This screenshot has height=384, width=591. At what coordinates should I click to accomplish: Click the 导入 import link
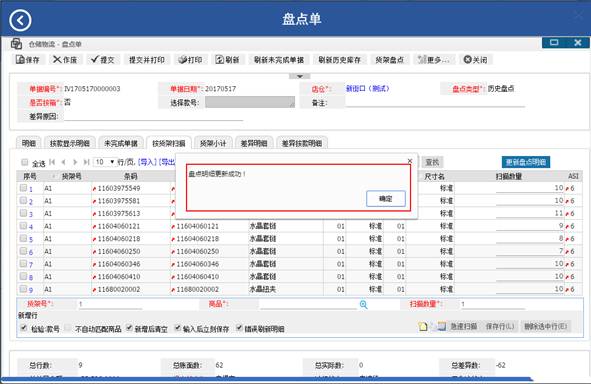[x=147, y=162]
